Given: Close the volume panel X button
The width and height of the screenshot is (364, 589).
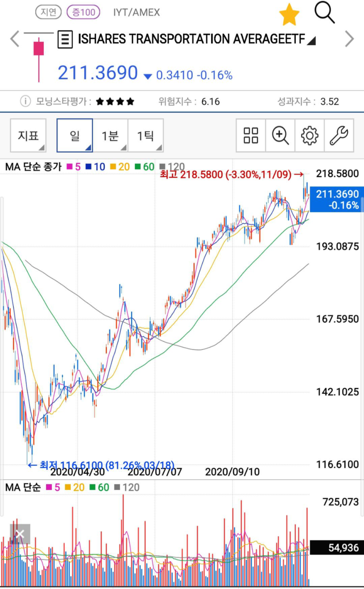Looking at the screenshot, I should [20, 534].
